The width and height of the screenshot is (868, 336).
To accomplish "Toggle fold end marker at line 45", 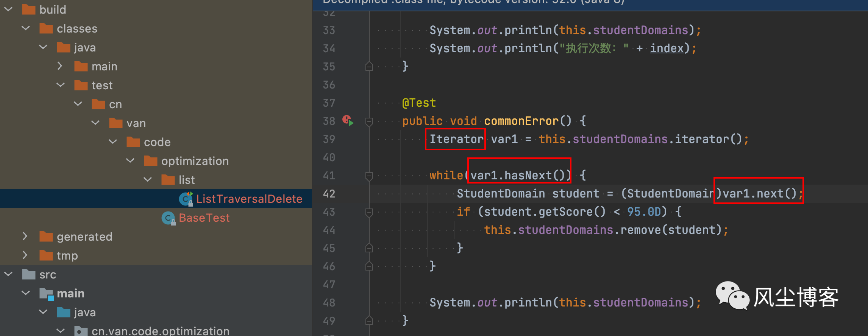I will coord(369,248).
